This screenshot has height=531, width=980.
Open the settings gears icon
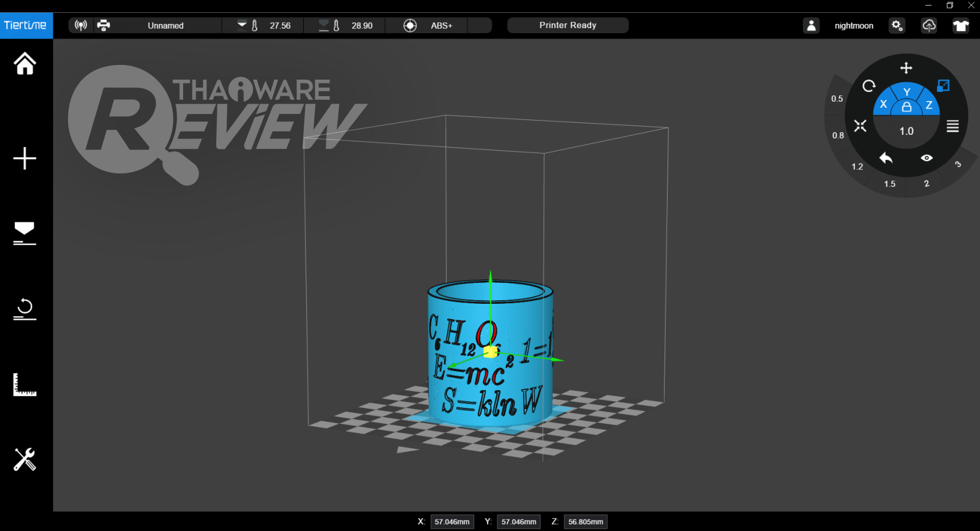[x=897, y=25]
